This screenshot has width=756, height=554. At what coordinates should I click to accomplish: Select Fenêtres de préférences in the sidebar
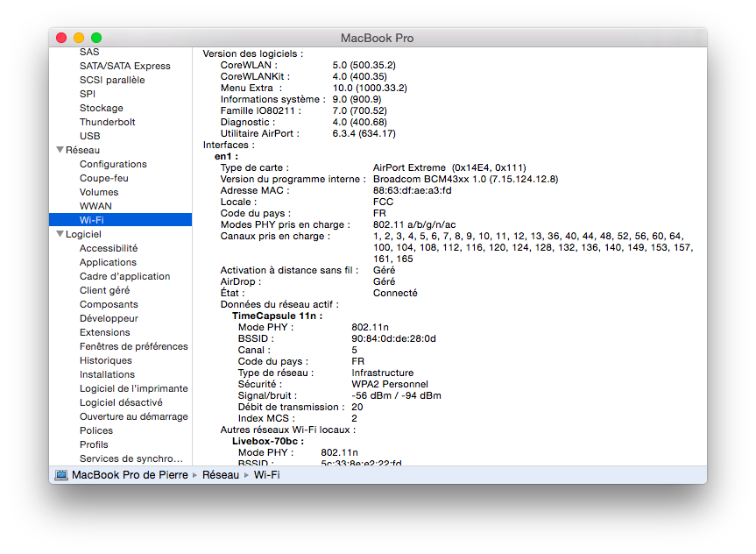click(133, 346)
